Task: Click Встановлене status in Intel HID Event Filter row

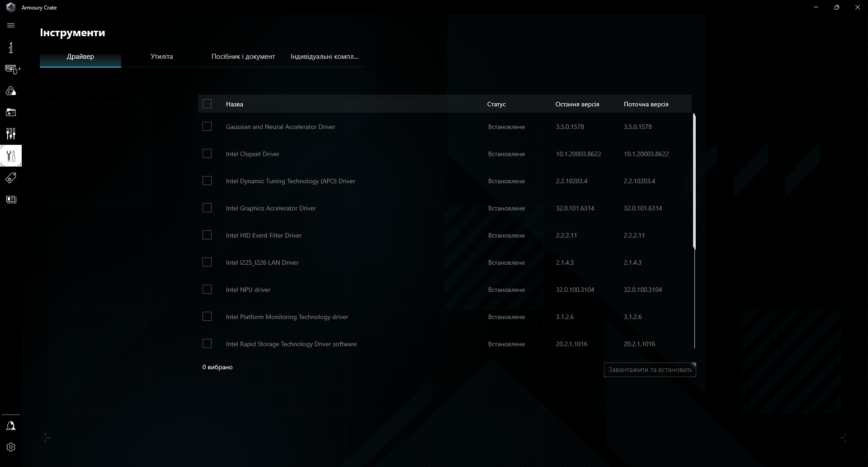Action: pyautogui.click(x=506, y=235)
